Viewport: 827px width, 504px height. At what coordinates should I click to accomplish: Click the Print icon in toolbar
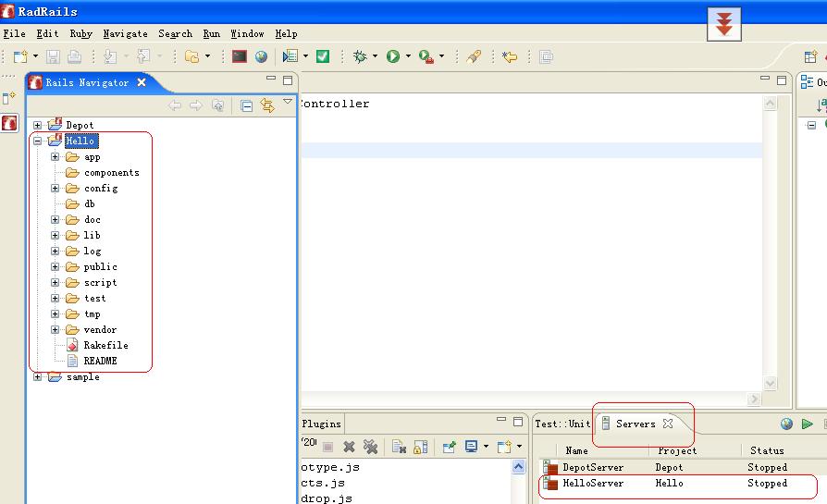pyautogui.click(x=74, y=56)
